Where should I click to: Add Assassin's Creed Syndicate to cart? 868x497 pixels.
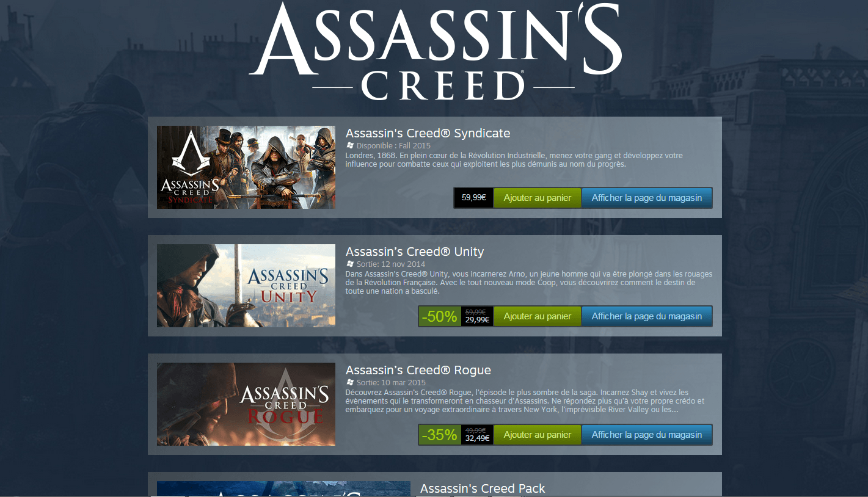coord(537,198)
